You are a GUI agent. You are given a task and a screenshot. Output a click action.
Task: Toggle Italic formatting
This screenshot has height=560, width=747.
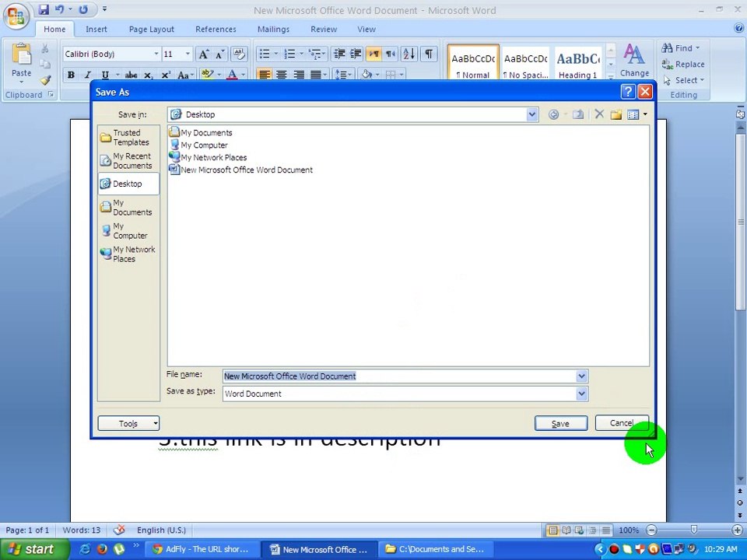[88, 75]
